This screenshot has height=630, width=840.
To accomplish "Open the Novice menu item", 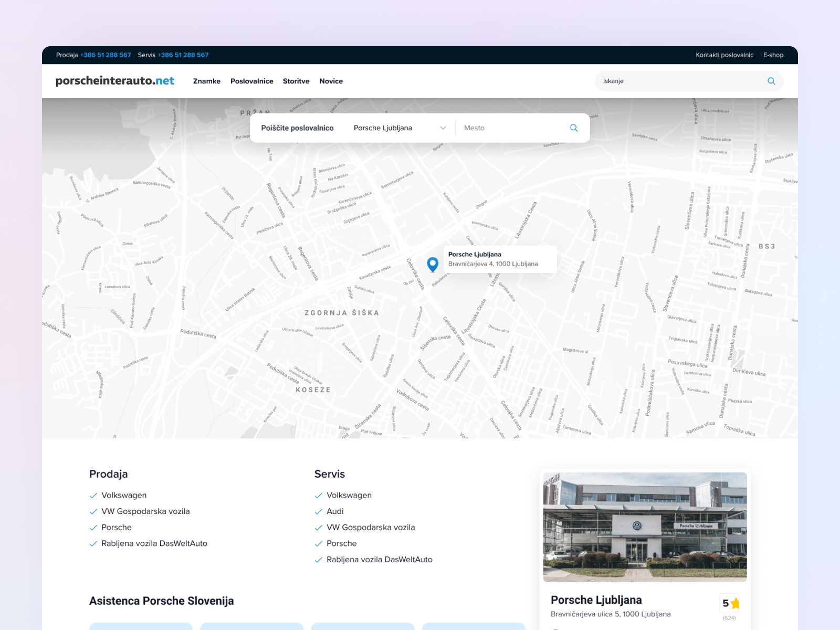I will pyautogui.click(x=331, y=81).
